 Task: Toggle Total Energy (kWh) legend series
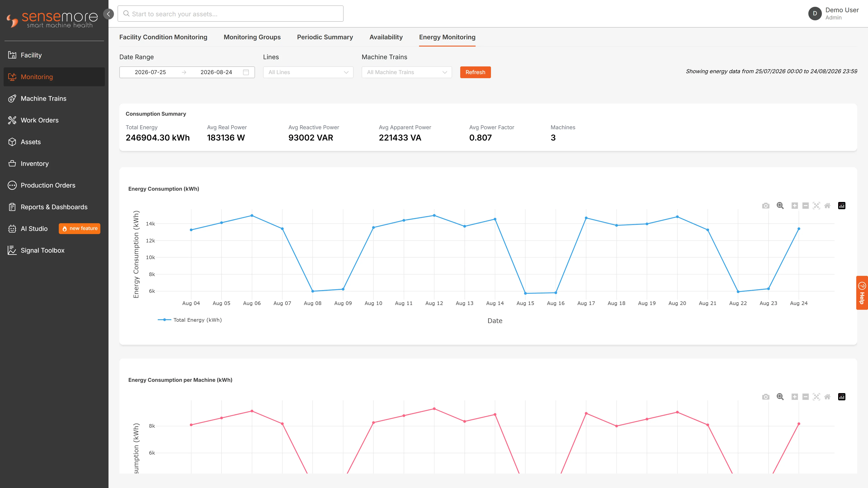190,320
